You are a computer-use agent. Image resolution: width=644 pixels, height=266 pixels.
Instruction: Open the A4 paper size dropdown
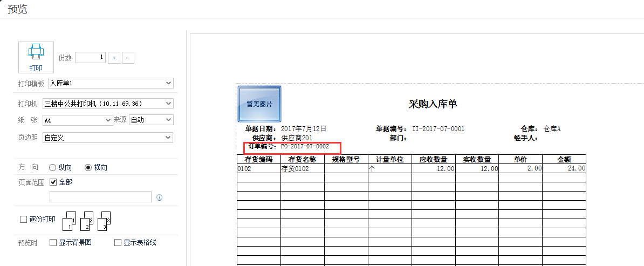point(77,120)
